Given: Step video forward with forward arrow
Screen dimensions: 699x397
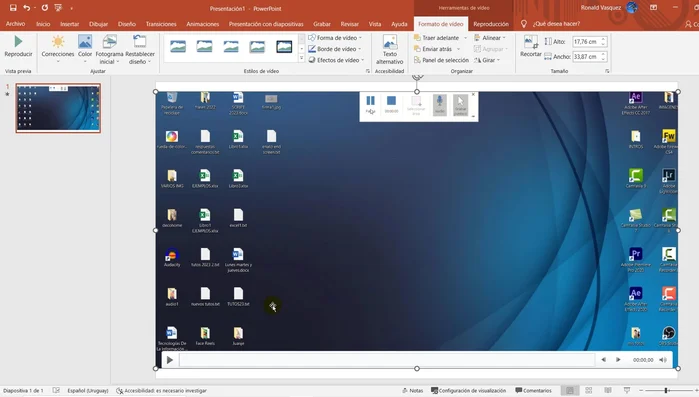Looking at the screenshot, I should [618, 360].
